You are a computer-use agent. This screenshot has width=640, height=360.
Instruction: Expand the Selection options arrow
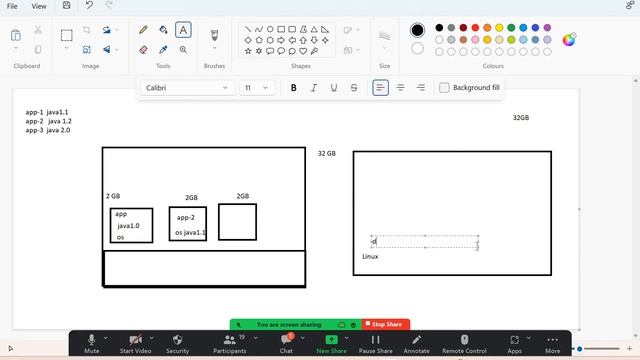point(67,49)
